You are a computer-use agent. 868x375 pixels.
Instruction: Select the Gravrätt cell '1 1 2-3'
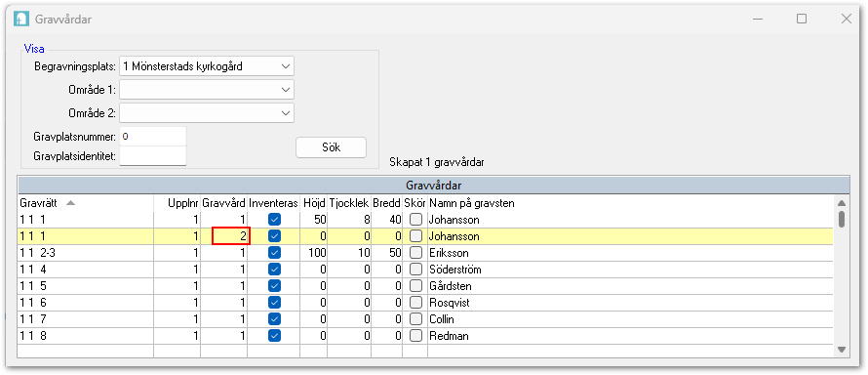point(86,253)
